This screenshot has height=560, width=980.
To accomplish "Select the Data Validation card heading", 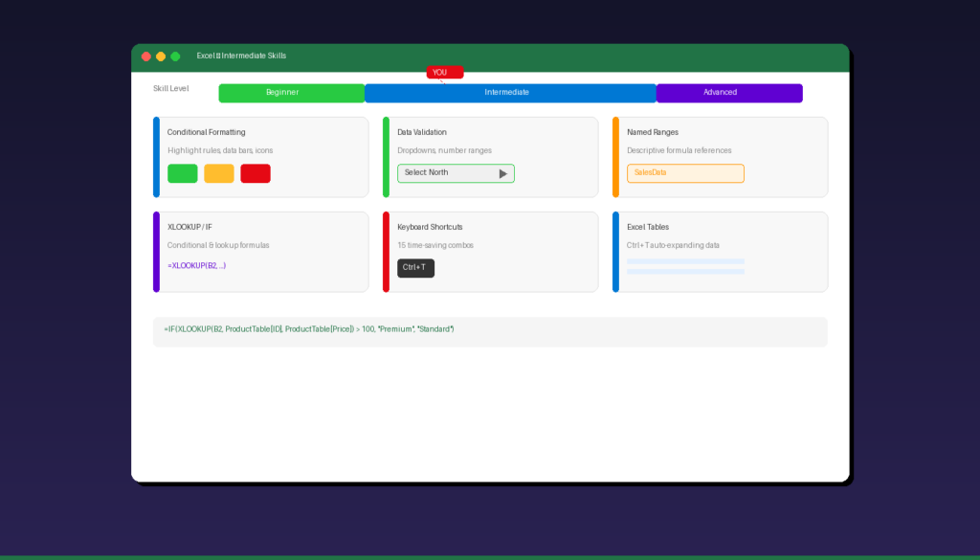I will coord(422,132).
